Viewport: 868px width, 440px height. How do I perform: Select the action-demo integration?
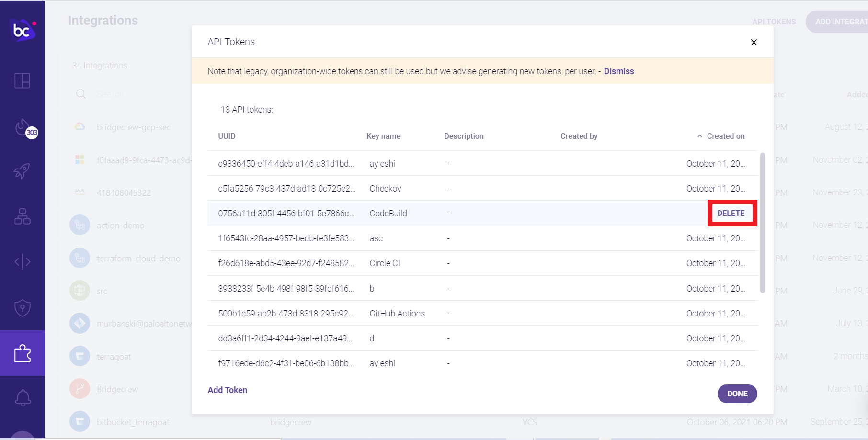(120, 226)
